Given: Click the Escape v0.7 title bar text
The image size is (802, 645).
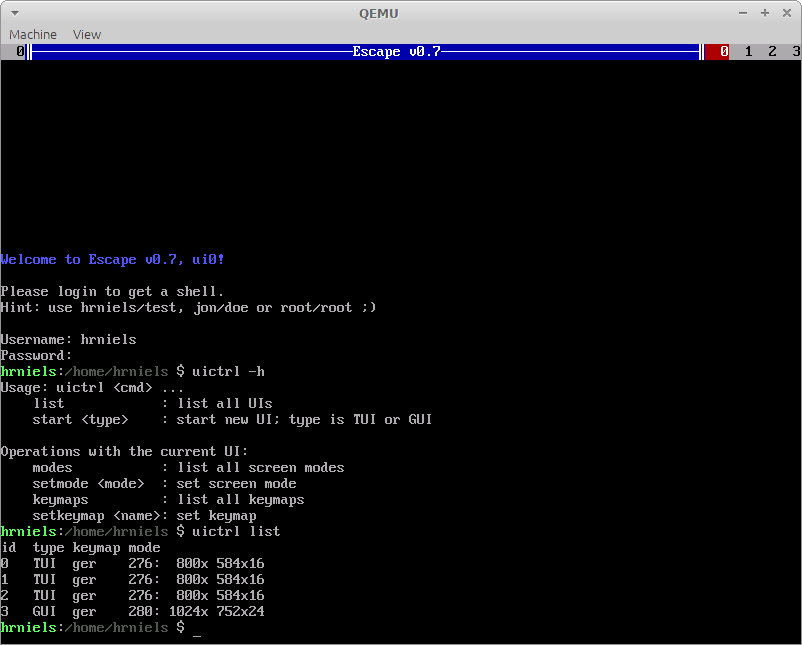Looking at the screenshot, I should (x=396, y=52).
